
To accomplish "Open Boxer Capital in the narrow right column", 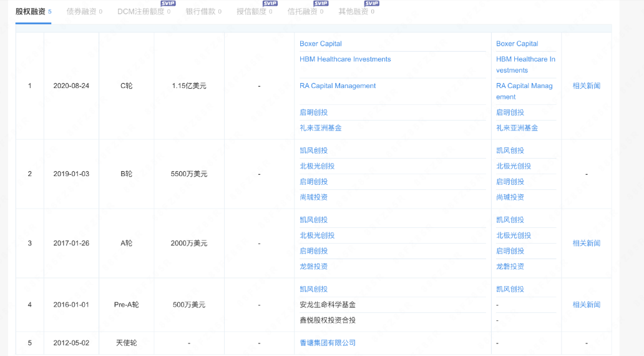I will tap(517, 44).
